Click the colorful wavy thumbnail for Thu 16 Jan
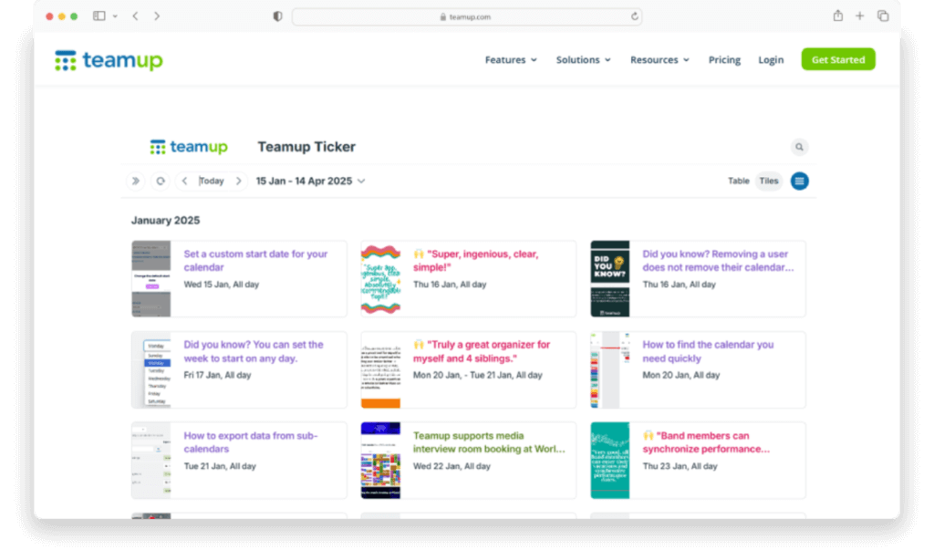 (380, 279)
